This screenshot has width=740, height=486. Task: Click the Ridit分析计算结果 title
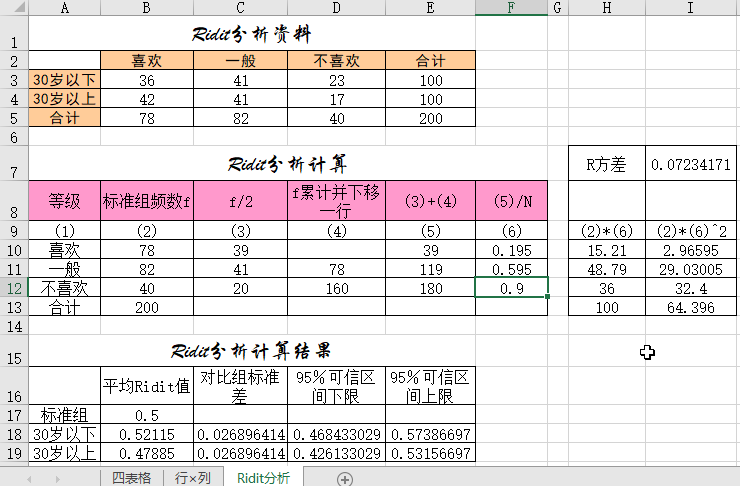[x=251, y=351]
